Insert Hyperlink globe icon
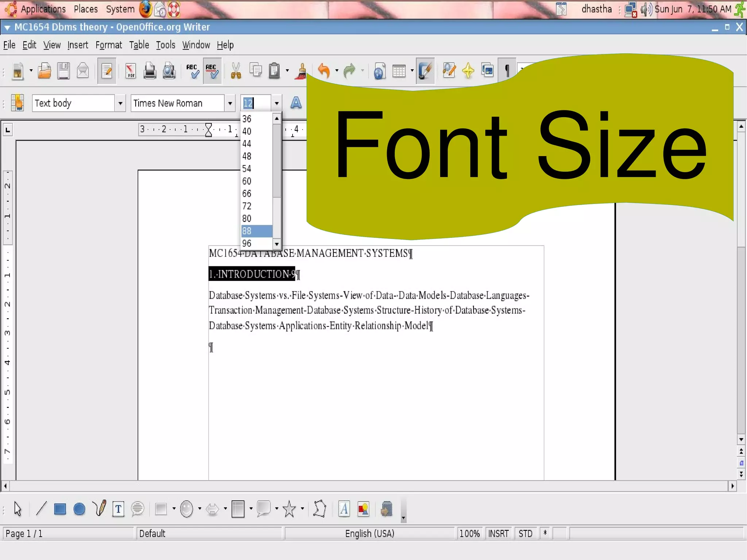Viewport: 747px width, 560px height. point(379,71)
